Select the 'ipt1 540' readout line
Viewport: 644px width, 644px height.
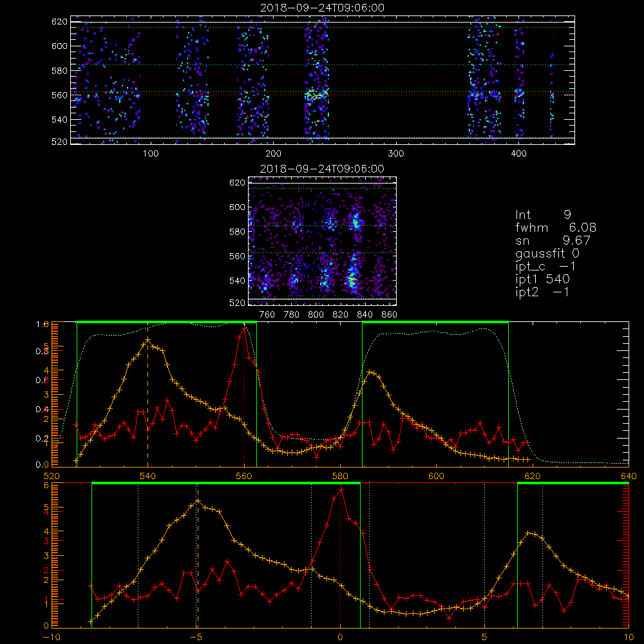pyautogui.click(x=542, y=279)
